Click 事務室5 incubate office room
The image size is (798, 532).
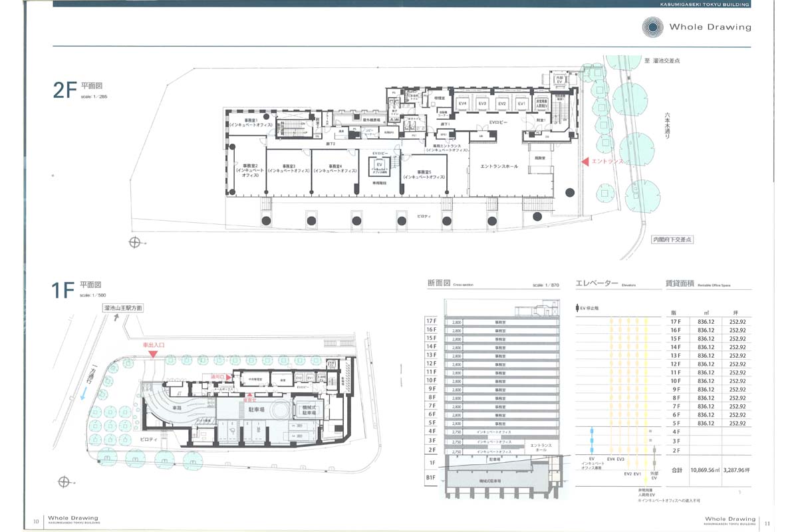424,174
